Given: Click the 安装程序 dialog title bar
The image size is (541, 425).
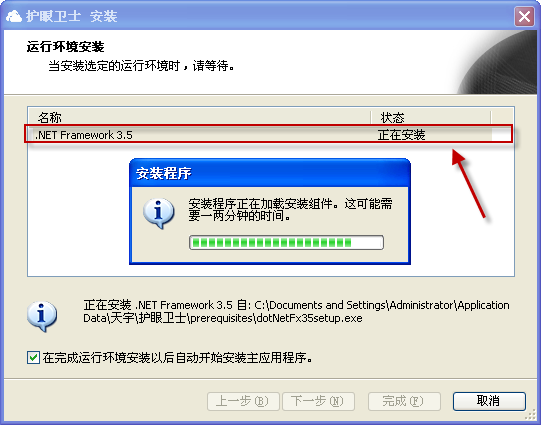Looking at the screenshot, I should [x=270, y=173].
